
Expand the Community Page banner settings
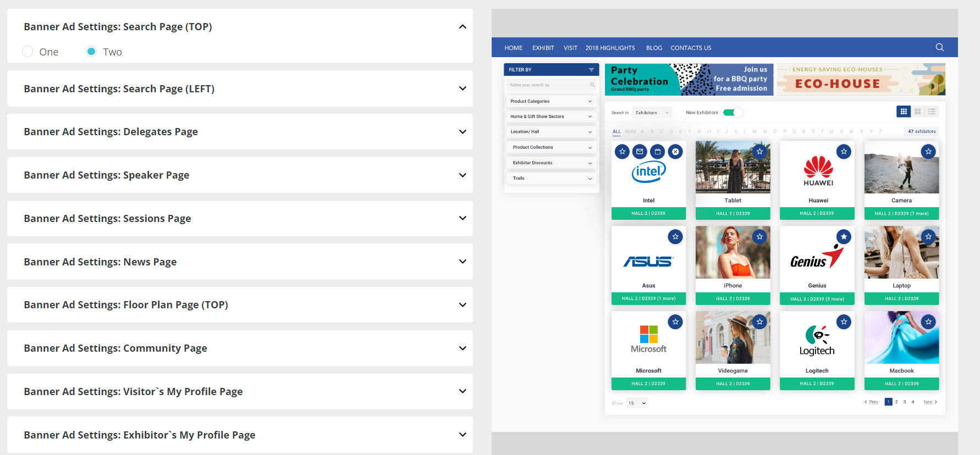click(x=463, y=348)
